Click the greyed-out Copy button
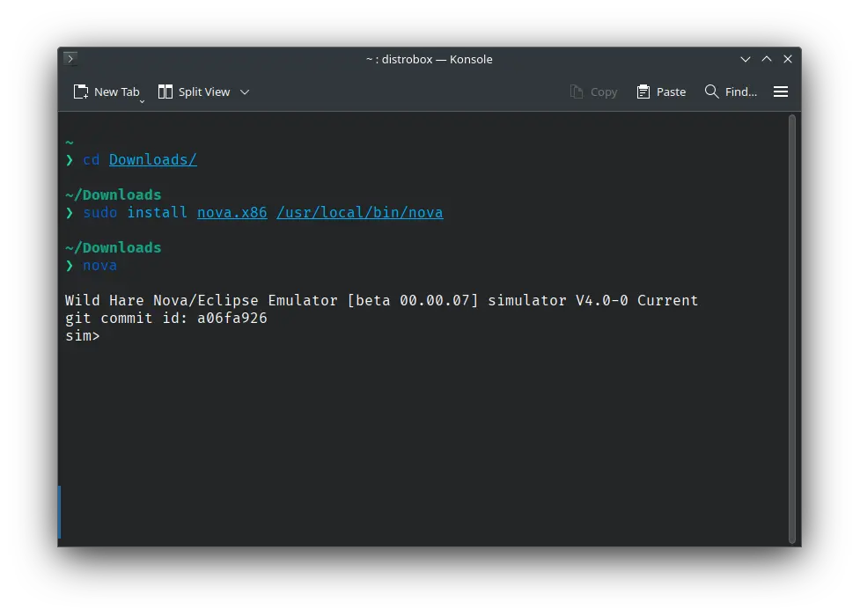Image resolution: width=860 pixels, height=616 pixels. point(593,92)
